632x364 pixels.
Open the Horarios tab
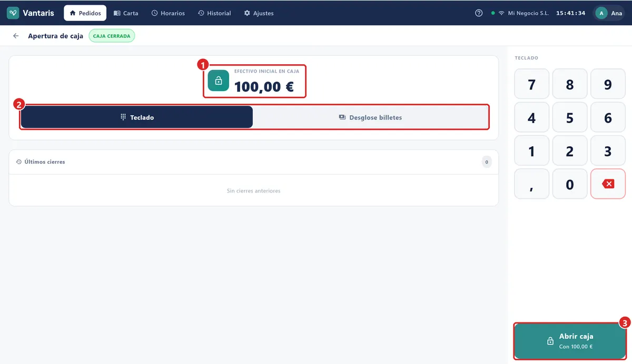coord(168,13)
